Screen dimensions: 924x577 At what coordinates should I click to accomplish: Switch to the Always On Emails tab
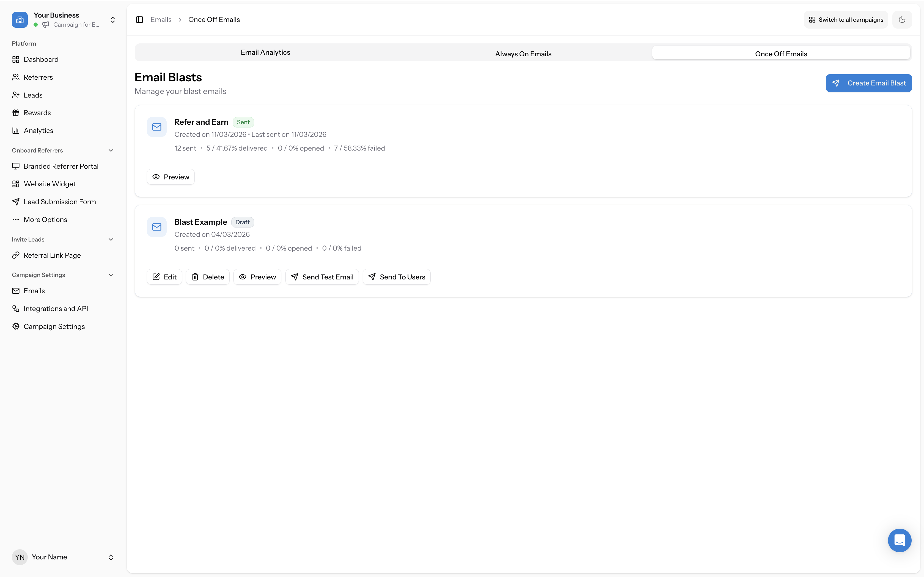[x=523, y=53]
